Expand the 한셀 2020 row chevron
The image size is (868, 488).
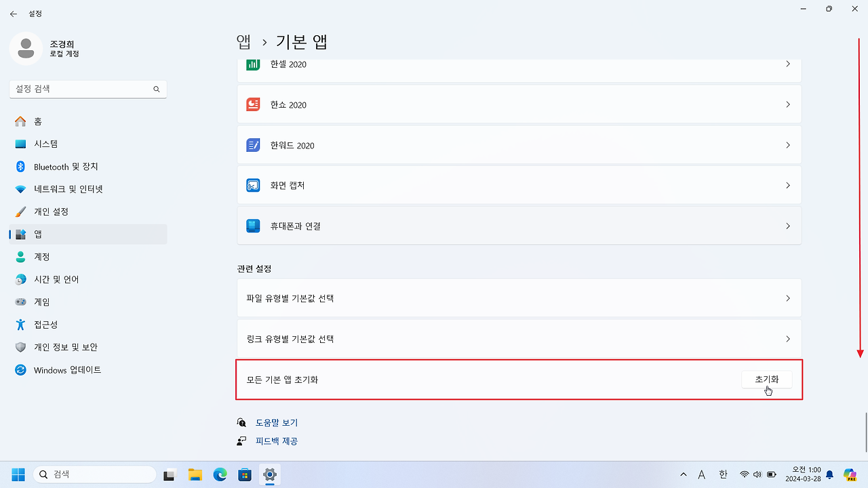coord(788,64)
